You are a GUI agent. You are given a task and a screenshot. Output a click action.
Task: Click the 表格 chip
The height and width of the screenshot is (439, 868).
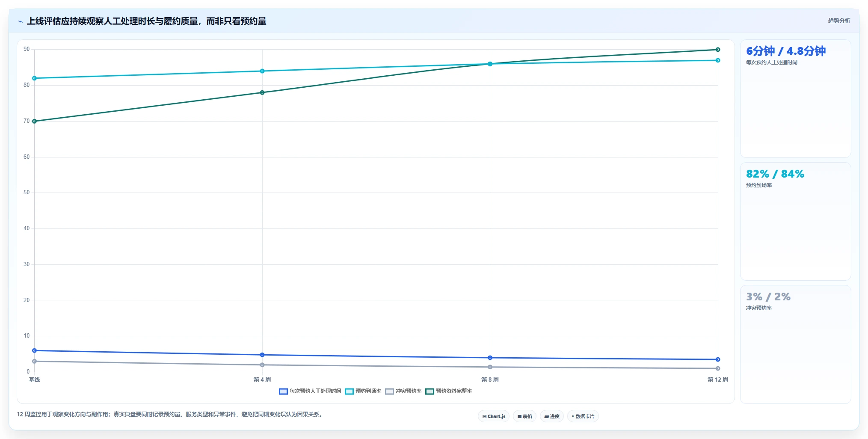(524, 416)
